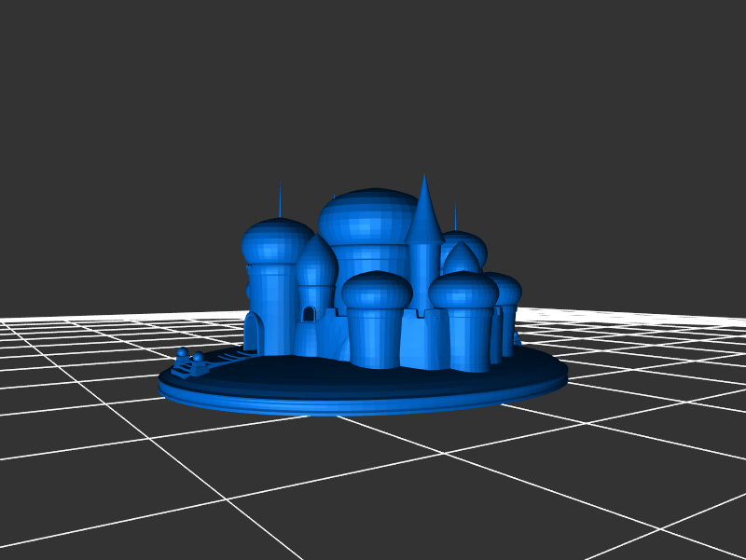
Task: Click the staircase with two spheres on the base
Action: pos(192,363)
